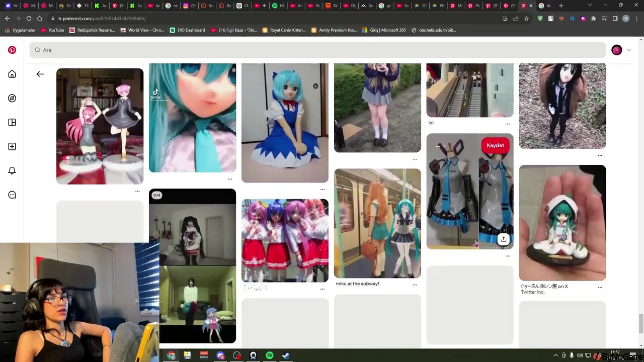Open the Uygulamalar apps bookmark
The width and height of the screenshot is (644, 362).
click(x=20, y=30)
